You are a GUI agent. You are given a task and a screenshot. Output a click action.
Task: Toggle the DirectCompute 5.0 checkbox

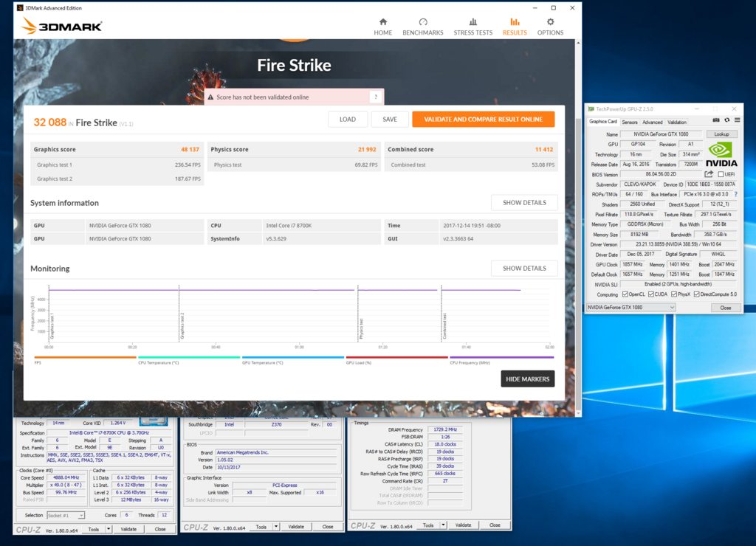click(697, 294)
